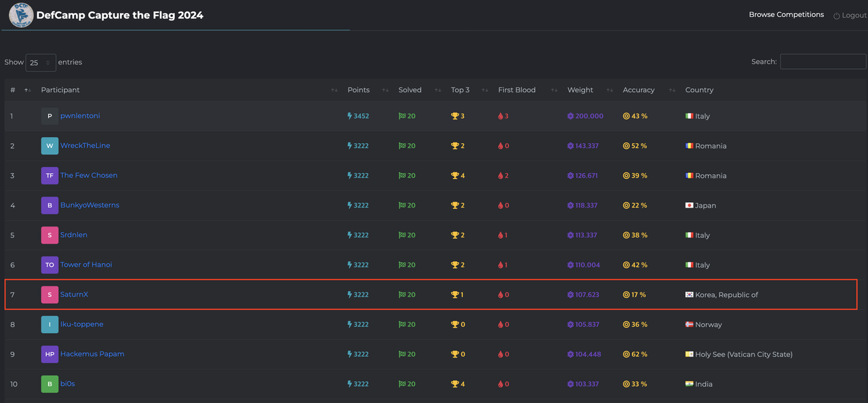Click the Italy flag in pwnlentoni row
The width and height of the screenshot is (868, 403).
(690, 116)
